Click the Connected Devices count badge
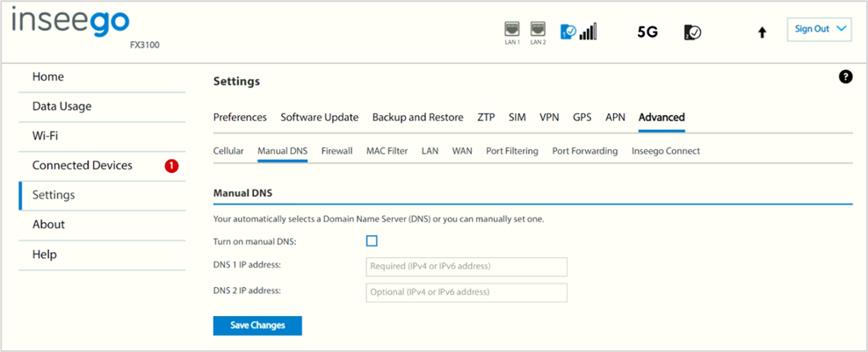The height and width of the screenshot is (352, 868). (x=171, y=166)
